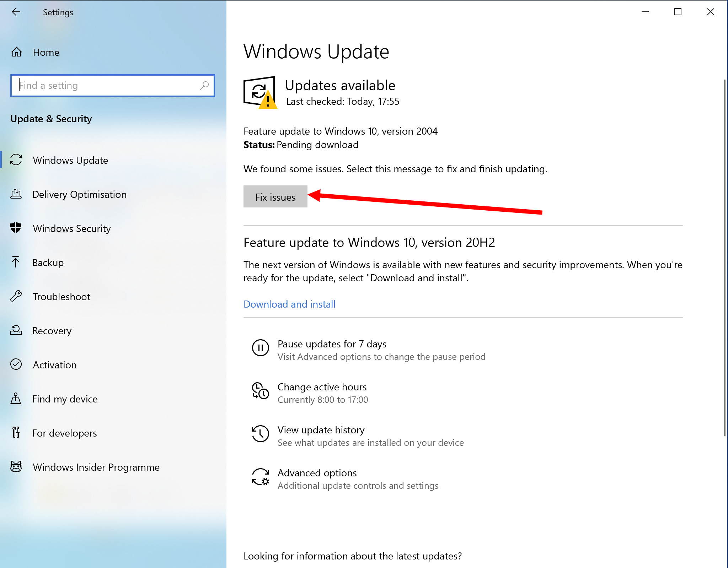Click the Download and install link
This screenshot has width=728, height=568.
289,304
